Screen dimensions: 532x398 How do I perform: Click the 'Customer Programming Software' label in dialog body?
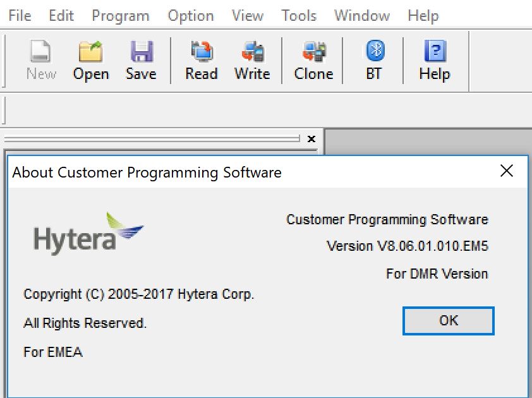(387, 219)
